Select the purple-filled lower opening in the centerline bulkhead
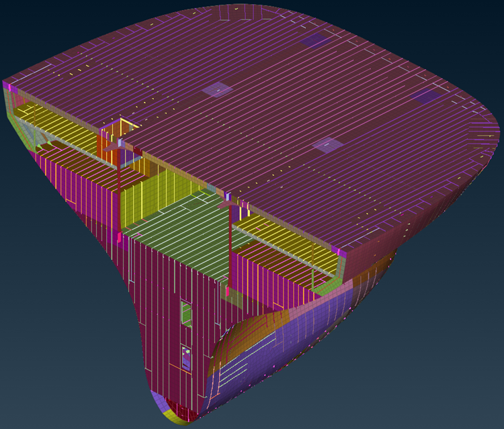The width and height of the screenshot is (504, 429). [x=186, y=359]
